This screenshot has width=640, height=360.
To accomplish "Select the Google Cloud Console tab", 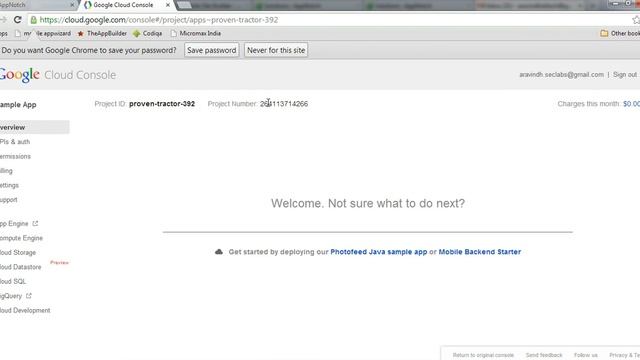I will 123,5.
